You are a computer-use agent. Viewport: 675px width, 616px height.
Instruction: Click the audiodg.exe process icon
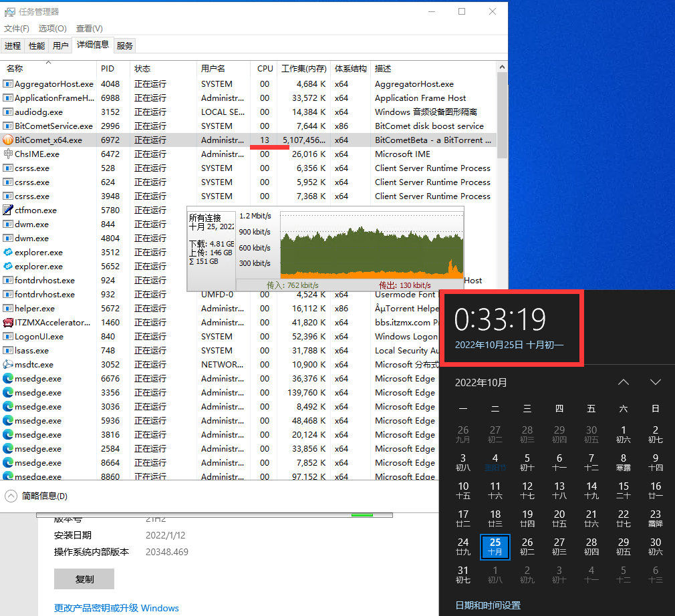pos(8,112)
